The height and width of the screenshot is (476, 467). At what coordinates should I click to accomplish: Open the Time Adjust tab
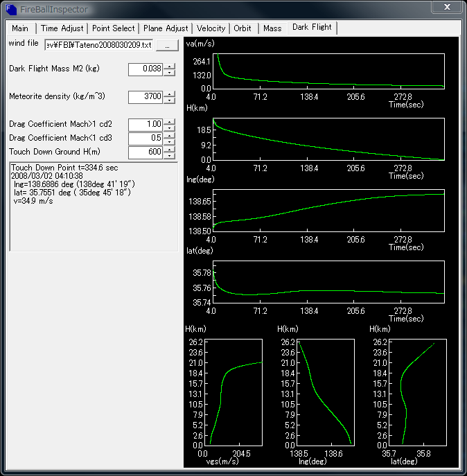62,28
